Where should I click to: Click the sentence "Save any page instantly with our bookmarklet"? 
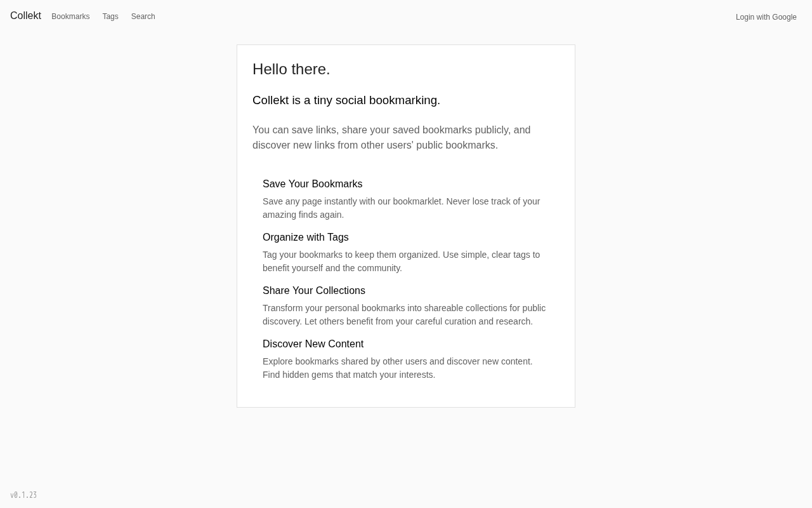(x=353, y=201)
